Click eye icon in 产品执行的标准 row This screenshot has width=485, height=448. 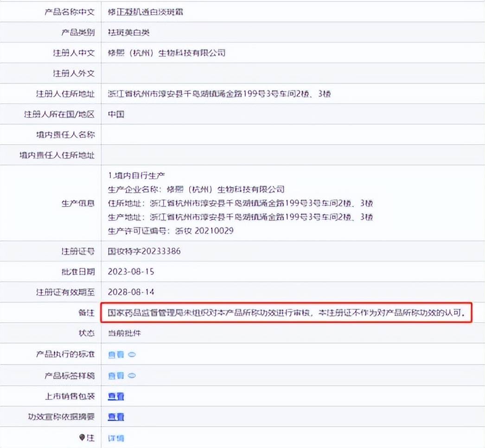pyautogui.click(x=132, y=355)
